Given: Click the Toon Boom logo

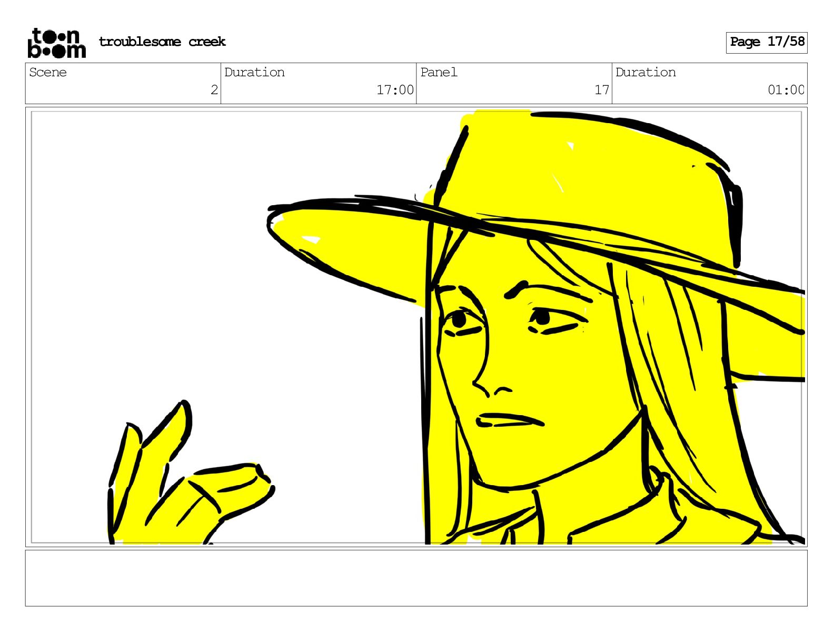Looking at the screenshot, I should tap(56, 43).
